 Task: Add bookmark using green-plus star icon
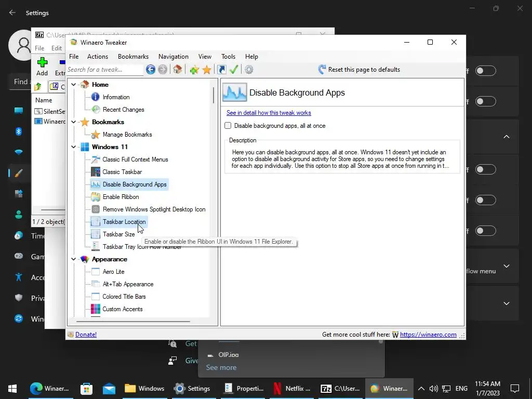[194, 70]
